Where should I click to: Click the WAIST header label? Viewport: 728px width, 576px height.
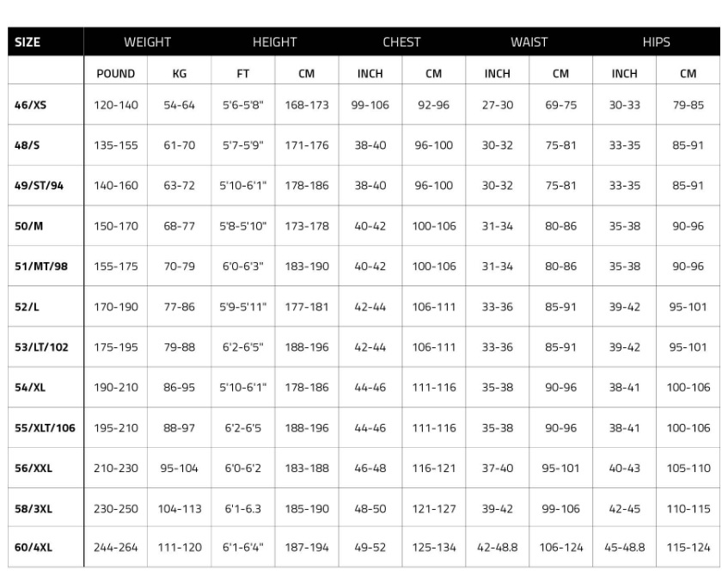(529, 42)
